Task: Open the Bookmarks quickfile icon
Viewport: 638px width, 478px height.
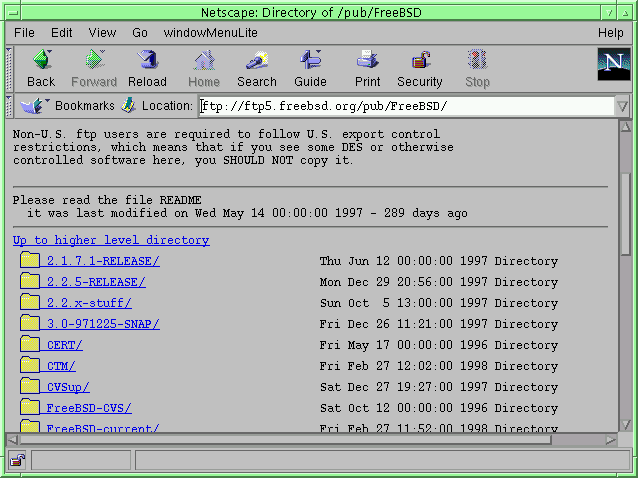Action: pyautogui.click(x=34, y=106)
